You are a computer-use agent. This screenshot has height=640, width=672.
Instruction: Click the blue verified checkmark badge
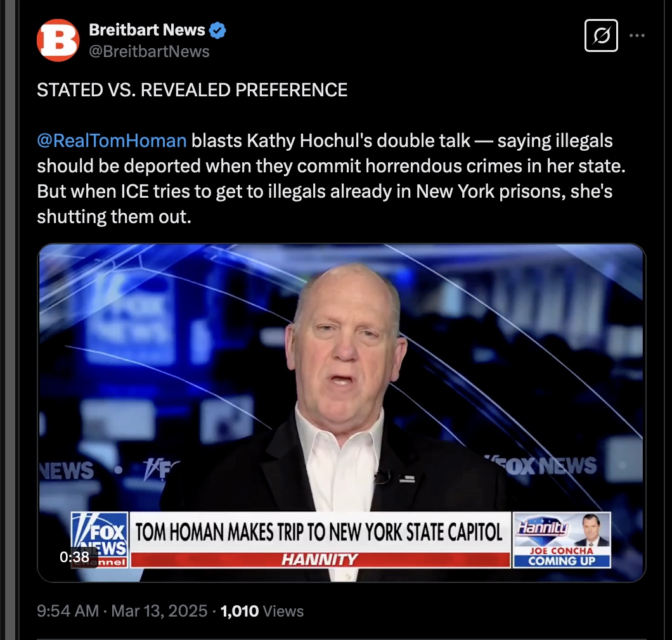[x=217, y=30]
